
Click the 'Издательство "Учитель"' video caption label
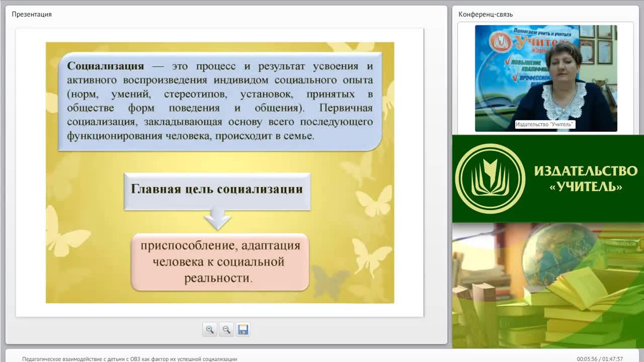(x=545, y=124)
